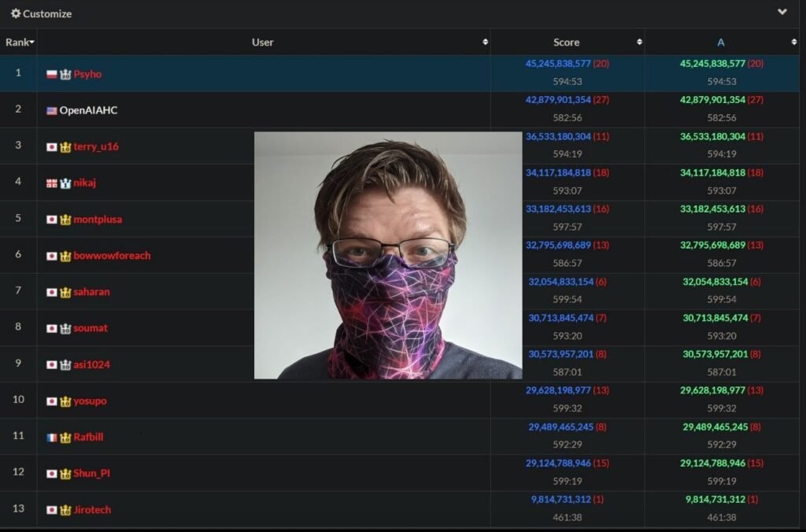Open user profile Psyho

pyautogui.click(x=87, y=74)
